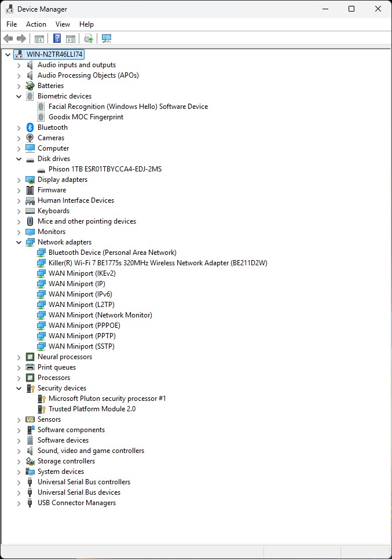Click the Show/Hide Action Pane toolbar icon
Screen dimensions: 392x559
(x=71, y=38)
